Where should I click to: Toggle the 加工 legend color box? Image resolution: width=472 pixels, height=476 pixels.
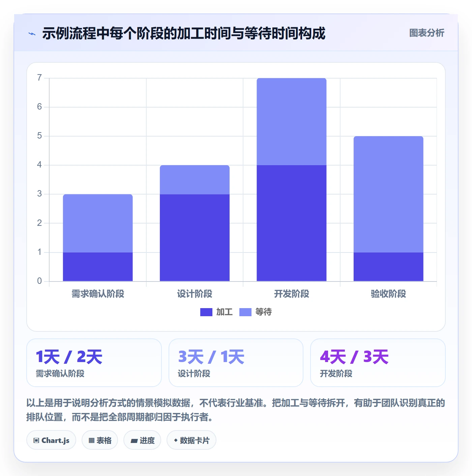coord(206,312)
